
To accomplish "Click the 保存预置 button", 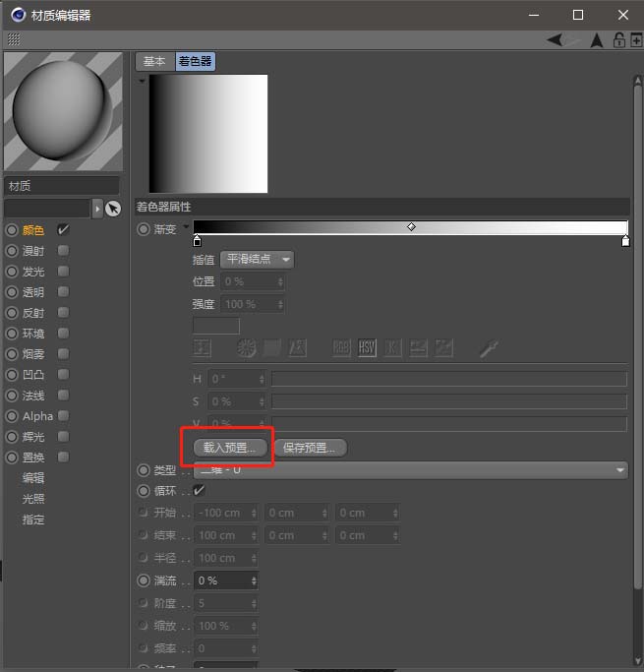I will point(310,448).
